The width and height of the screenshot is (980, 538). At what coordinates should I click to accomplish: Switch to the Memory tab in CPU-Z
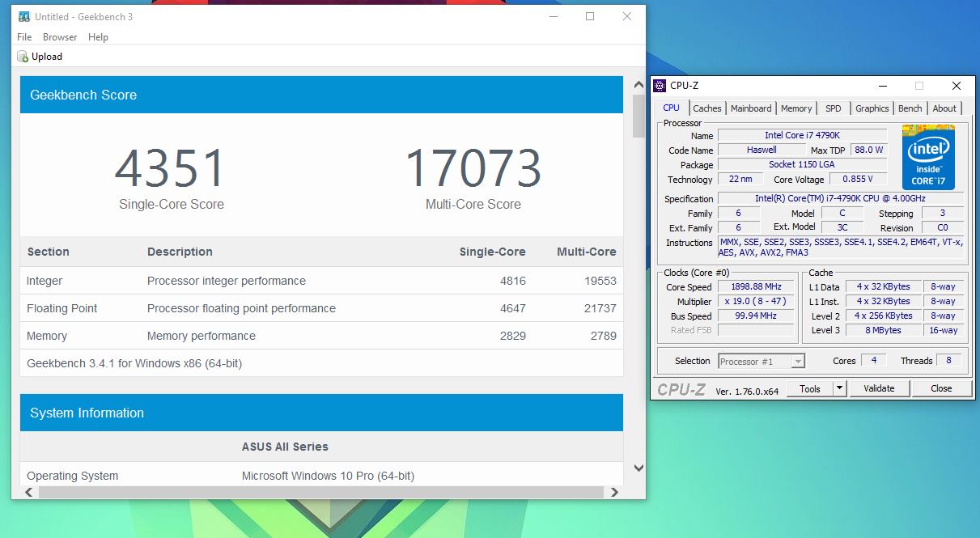796,108
